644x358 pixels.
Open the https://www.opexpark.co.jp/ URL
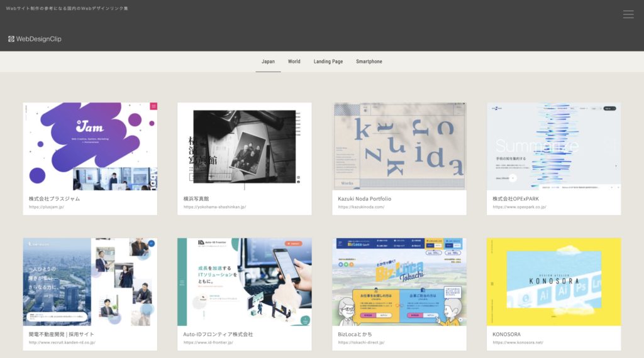coord(519,207)
